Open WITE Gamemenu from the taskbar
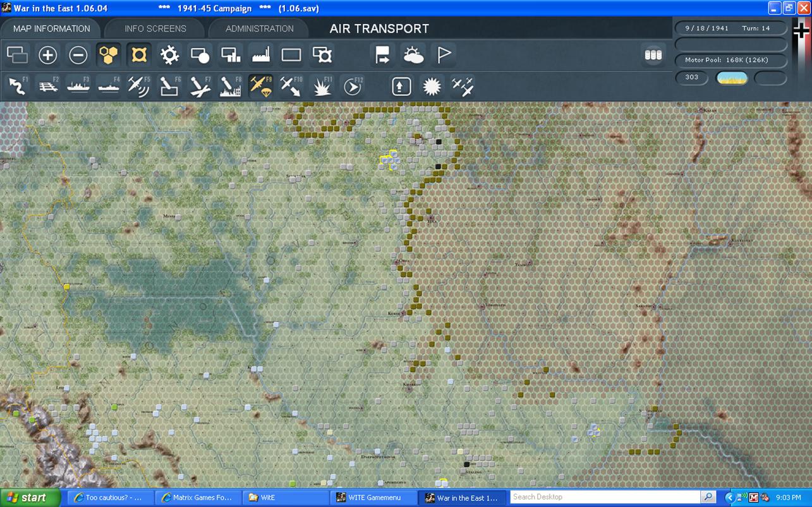812x507 pixels. coord(373,498)
